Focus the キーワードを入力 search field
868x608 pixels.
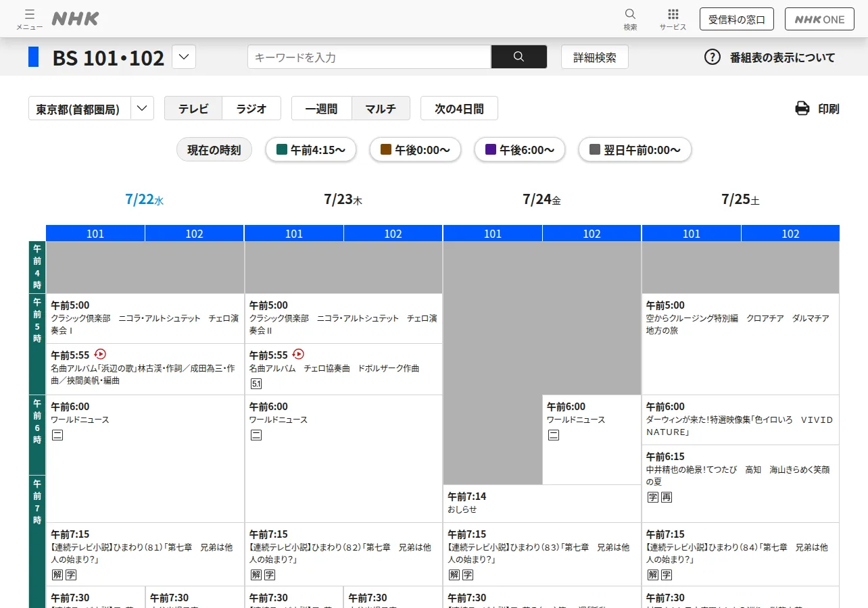click(x=369, y=57)
